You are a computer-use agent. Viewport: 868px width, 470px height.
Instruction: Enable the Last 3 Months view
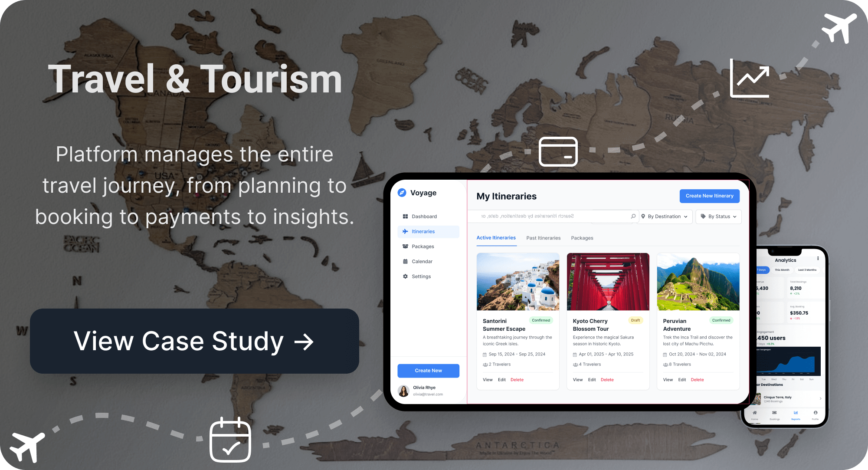[807, 270]
